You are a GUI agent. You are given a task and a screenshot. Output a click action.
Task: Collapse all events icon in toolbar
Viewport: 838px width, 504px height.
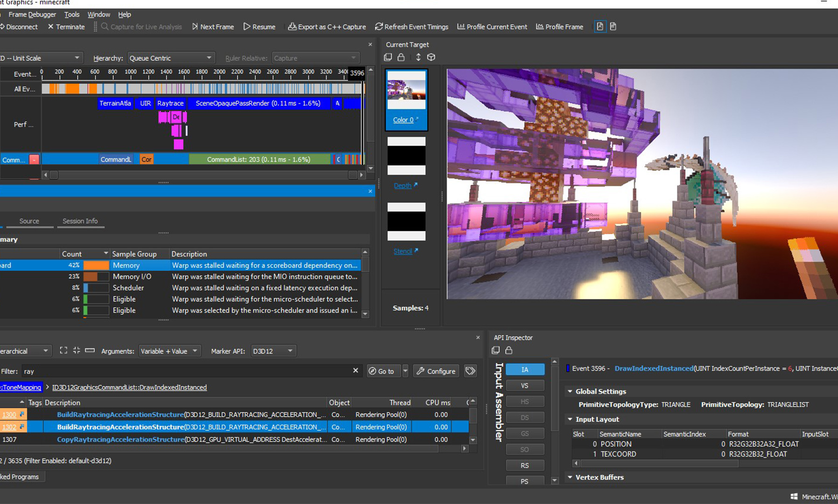77,350
